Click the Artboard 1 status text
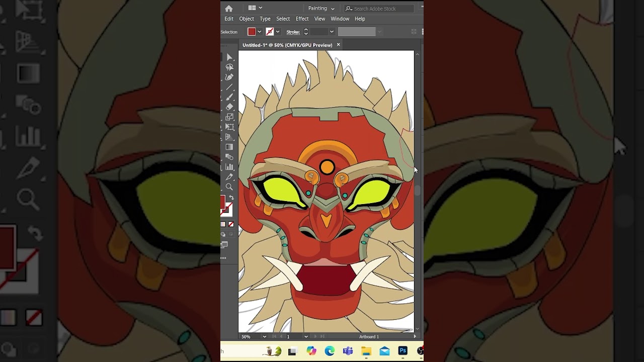The image size is (644, 362). [x=369, y=336]
